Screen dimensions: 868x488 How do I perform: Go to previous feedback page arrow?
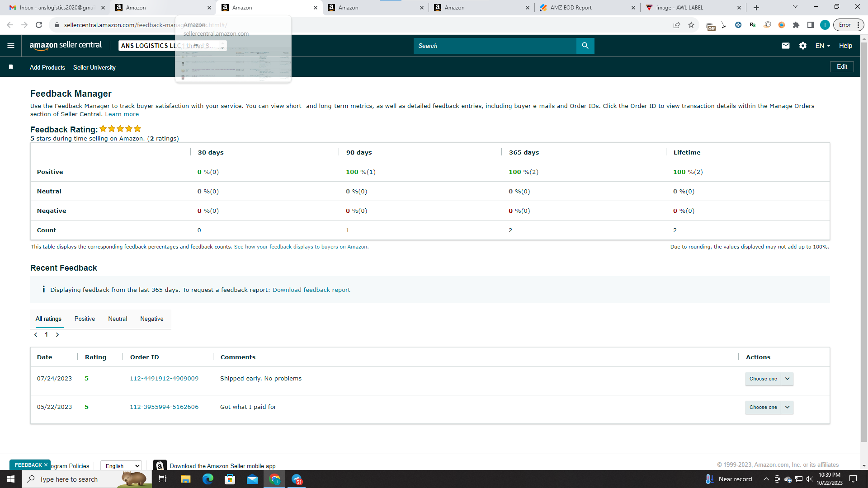36,335
